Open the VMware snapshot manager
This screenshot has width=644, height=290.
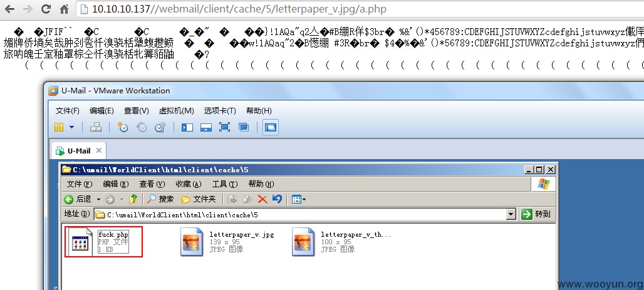tap(160, 127)
